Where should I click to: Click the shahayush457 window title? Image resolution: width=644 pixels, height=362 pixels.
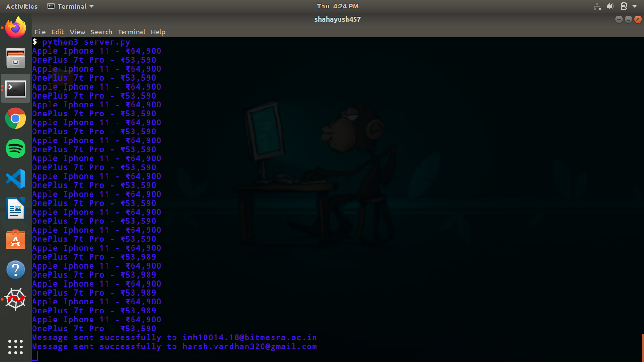pos(338,19)
